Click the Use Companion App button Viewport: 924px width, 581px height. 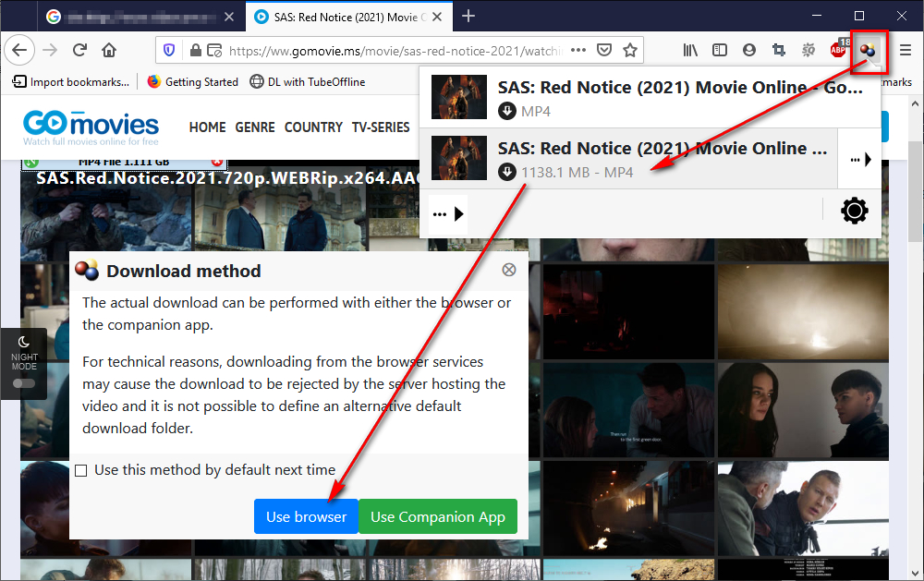pyautogui.click(x=438, y=516)
